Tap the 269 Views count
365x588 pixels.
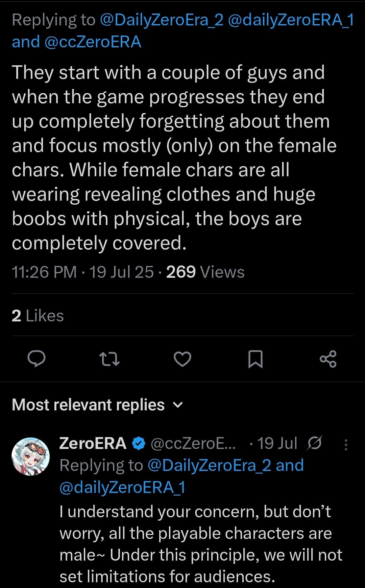(x=205, y=272)
